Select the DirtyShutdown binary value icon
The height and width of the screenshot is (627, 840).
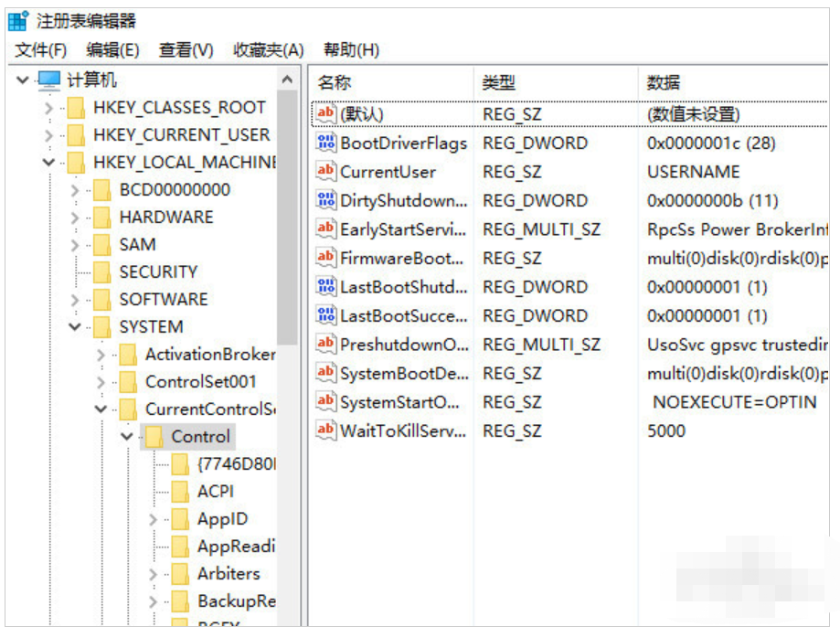tap(326, 200)
